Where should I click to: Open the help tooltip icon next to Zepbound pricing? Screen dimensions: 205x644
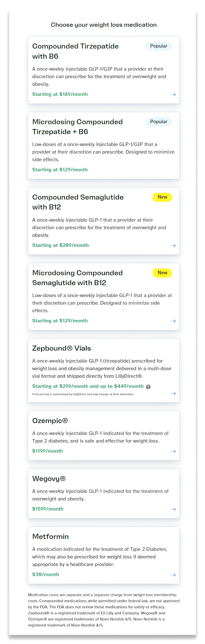[148, 386]
